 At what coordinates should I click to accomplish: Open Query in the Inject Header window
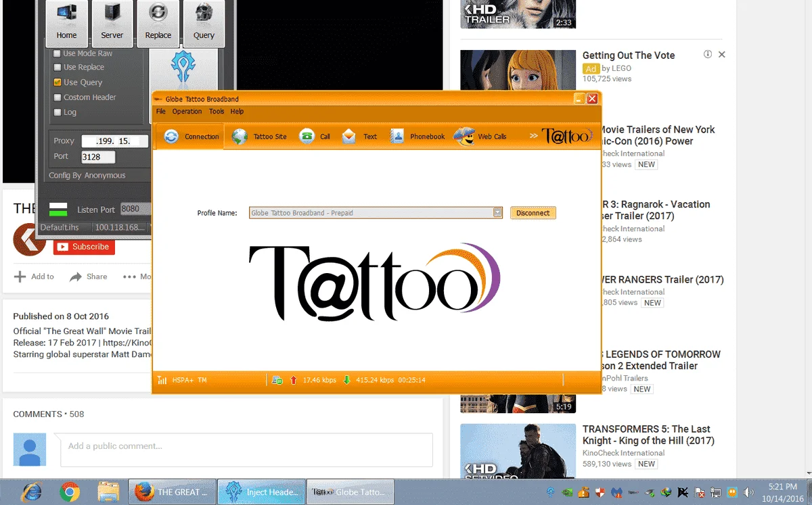point(204,22)
